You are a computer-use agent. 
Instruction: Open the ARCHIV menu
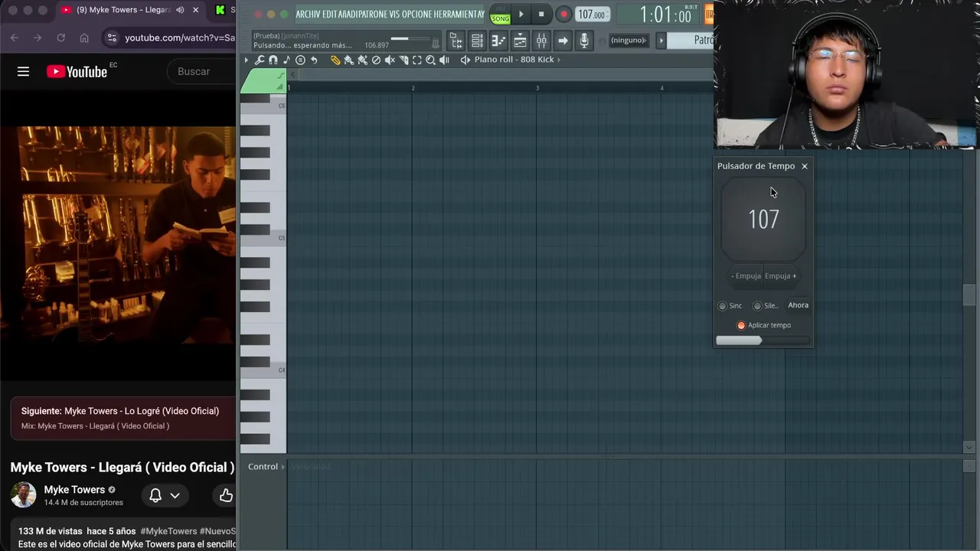[x=309, y=15]
